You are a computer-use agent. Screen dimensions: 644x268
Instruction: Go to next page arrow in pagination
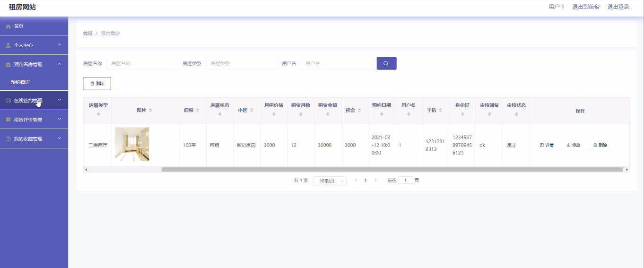[x=375, y=180]
